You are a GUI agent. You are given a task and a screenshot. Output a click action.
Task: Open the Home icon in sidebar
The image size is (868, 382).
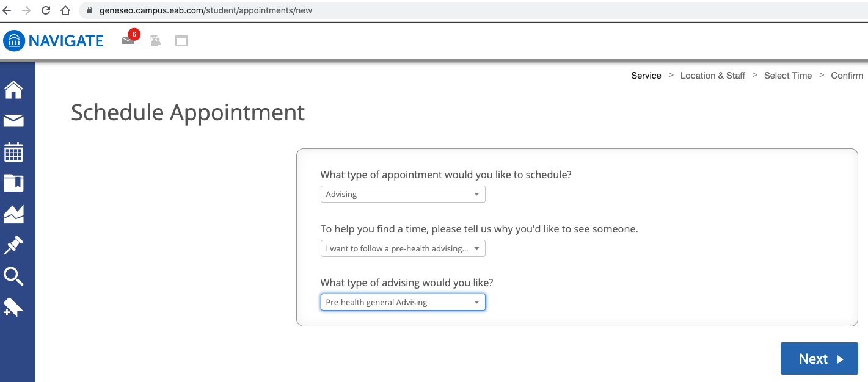pos(13,90)
